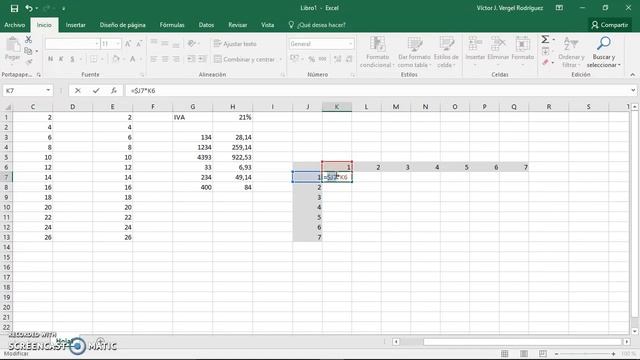The height and width of the screenshot is (360, 640).
Task: Switch to the Vista tab
Action: tap(268, 25)
